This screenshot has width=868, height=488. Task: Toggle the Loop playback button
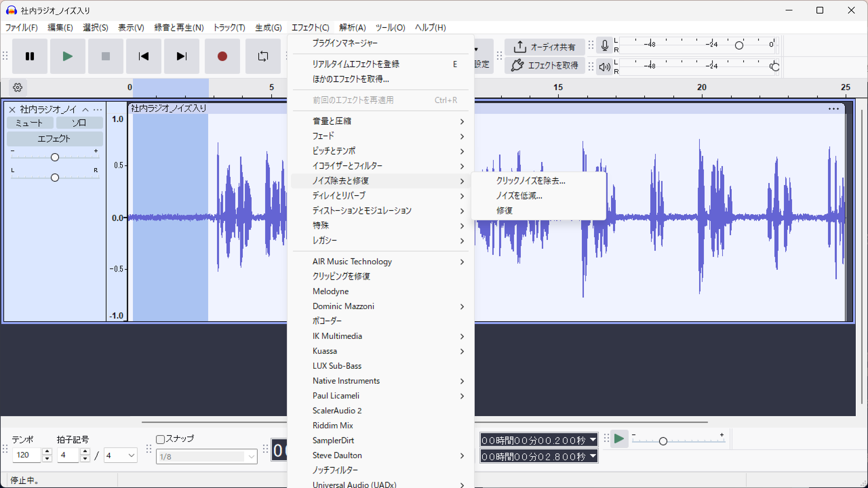[x=263, y=56]
